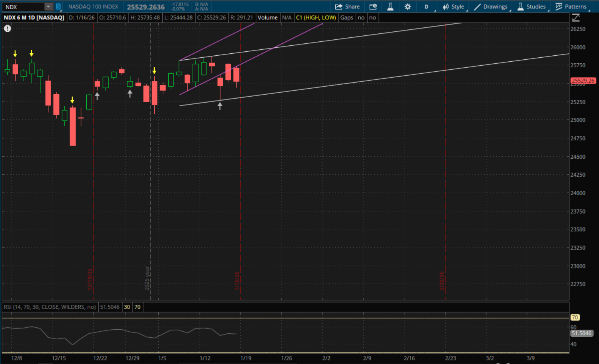Click the 25529.26 current price label

(x=583, y=81)
